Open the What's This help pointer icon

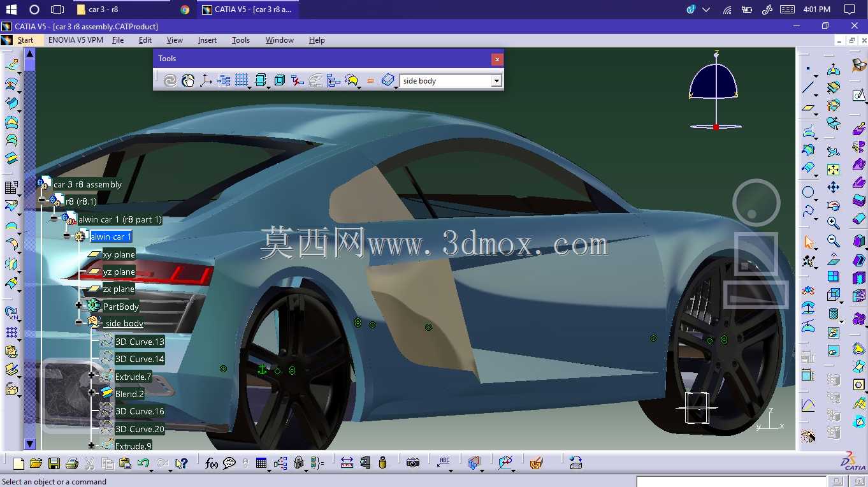(182, 463)
